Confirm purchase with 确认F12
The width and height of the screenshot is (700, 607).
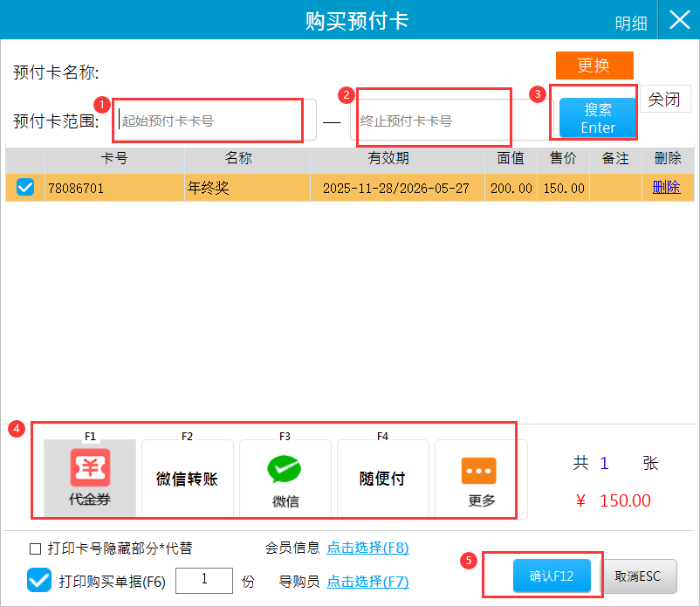(552, 576)
